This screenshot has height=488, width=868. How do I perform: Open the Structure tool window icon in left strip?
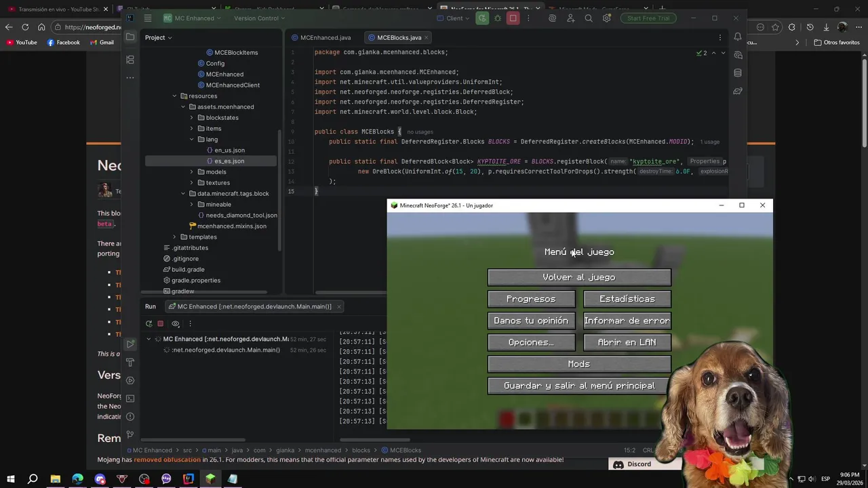[x=130, y=60]
